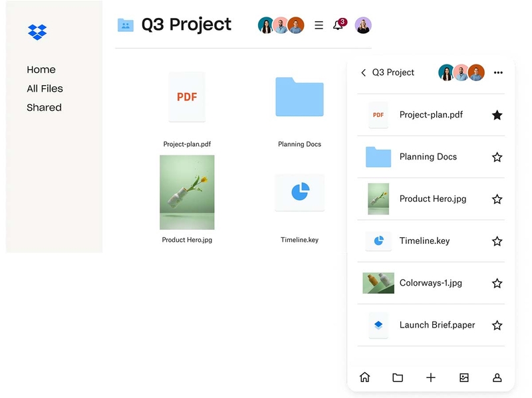This screenshot has width=532, height=398.
Task: Click the Planning Docs label in grid
Action: [300, 144]
